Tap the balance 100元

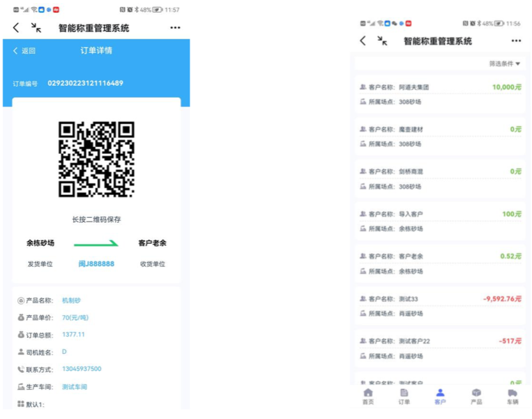click(x=512, y=214)
